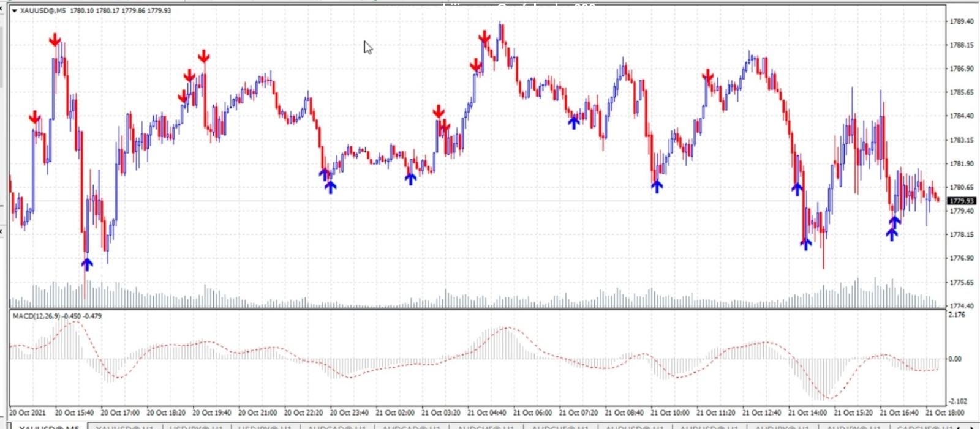Screen dimensions: 980x429
Task: Select the current price label 1779.93
Action: (962, 201)
